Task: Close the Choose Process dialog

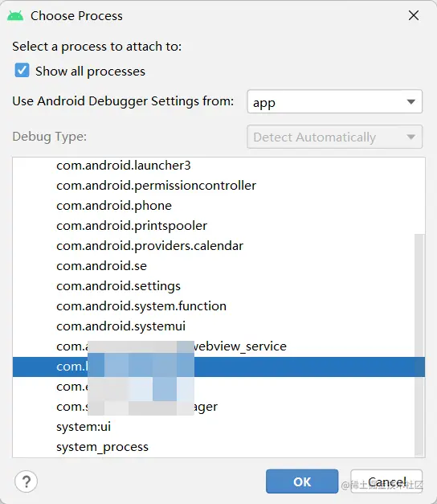Action: pyautogui.click(x=414, y=15)
